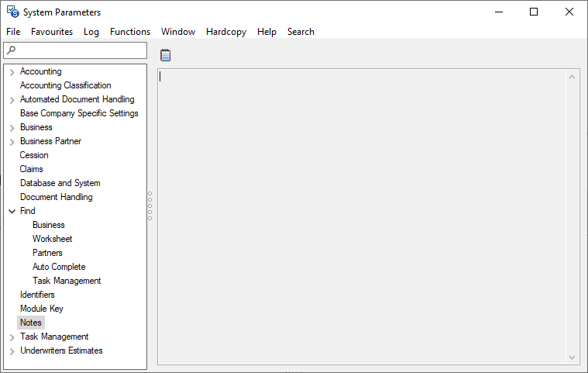Open the Hardcopy menu
Image resolution: width=588 pixels, height=373 pixels.
(226, 32)
